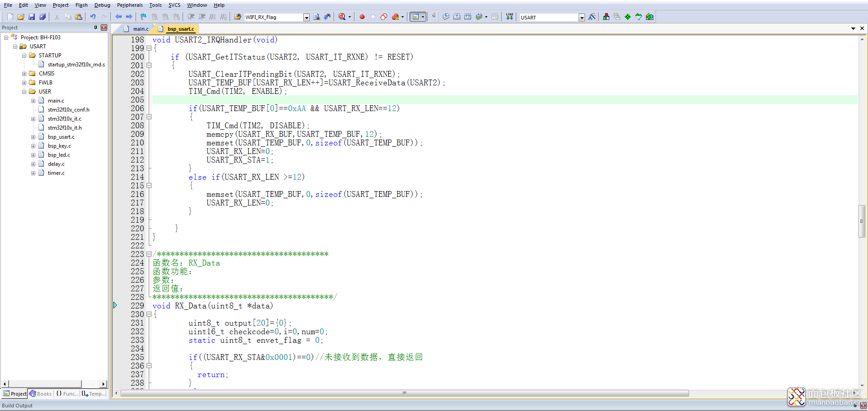Select startup_stm32f10x_md.s in the tree
The width and height of the screenshot is (868, 411).
pyautogui.click(x=76, y=65)
